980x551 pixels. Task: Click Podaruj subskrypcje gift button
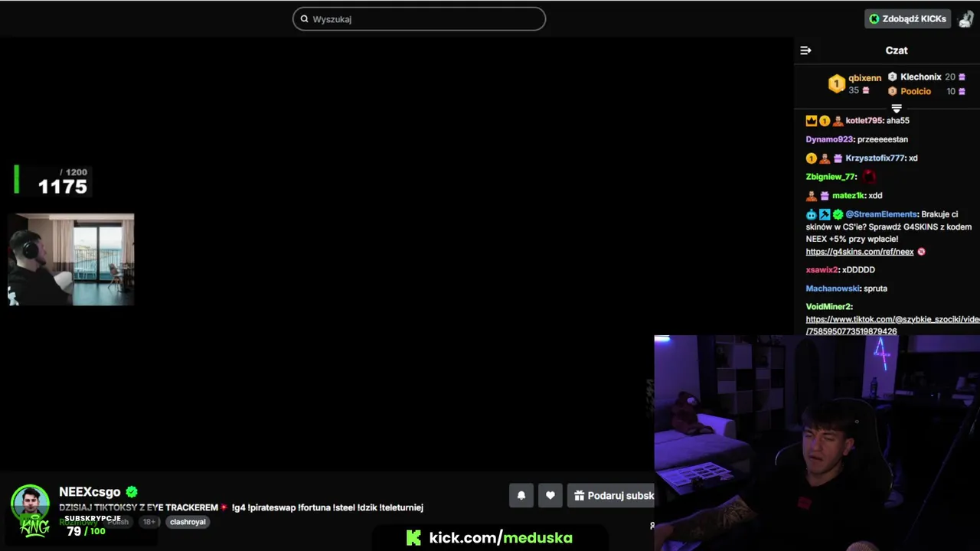(611, 495)
